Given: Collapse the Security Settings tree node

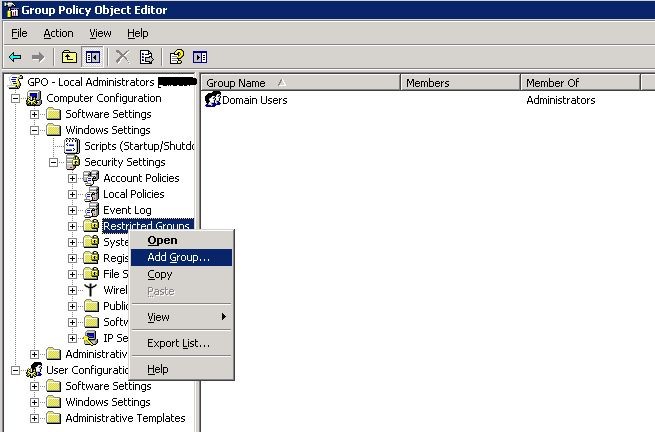Looking at the screenshot, I should pyautogui.click(x=54, y=162).
